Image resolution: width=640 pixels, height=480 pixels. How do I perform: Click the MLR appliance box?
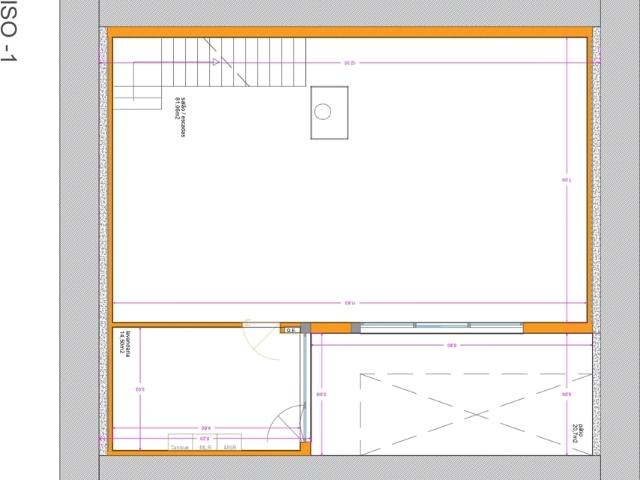(x=205, y=447)
